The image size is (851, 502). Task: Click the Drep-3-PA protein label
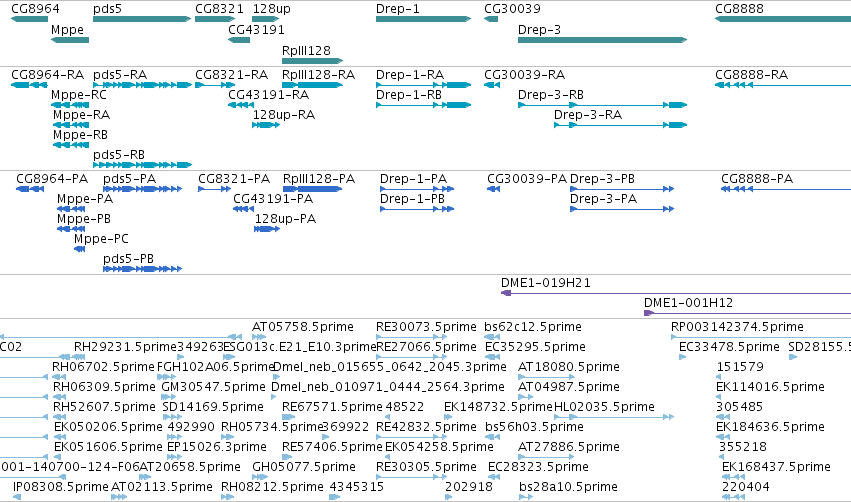tap(604, 199)
